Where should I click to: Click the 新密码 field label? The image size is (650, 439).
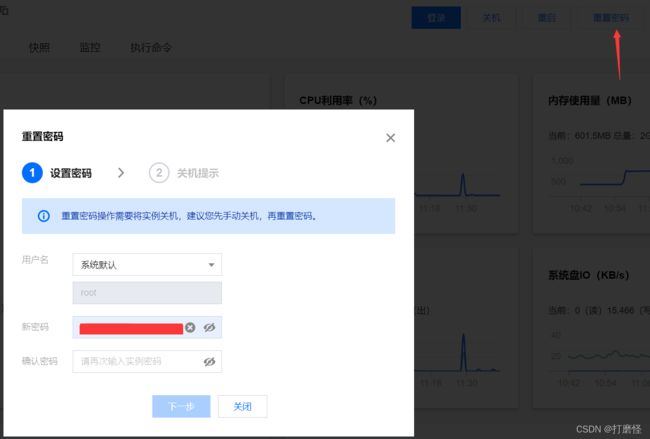coord(35,327)
